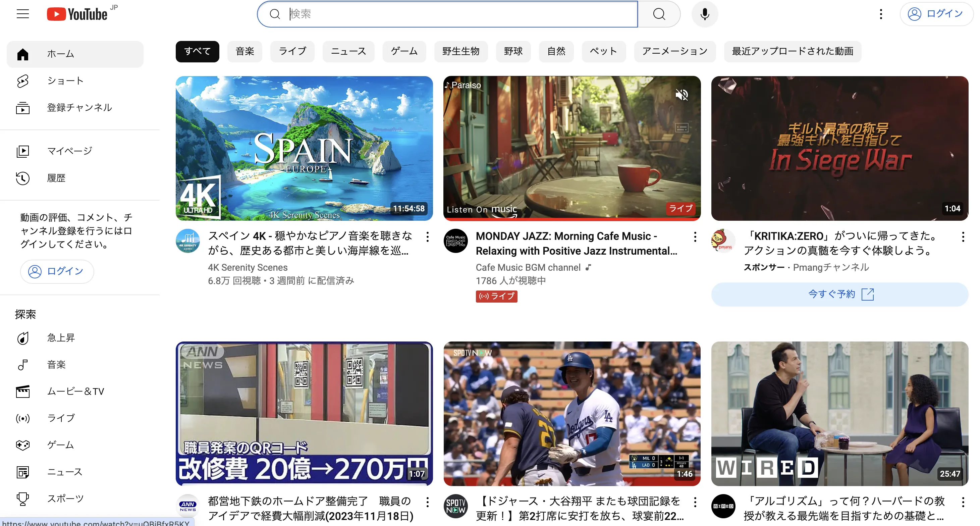Unmute the Jazz preview with speaker icon
The height and width of the screenshot is (526, 980).
(x=682, y=95)
